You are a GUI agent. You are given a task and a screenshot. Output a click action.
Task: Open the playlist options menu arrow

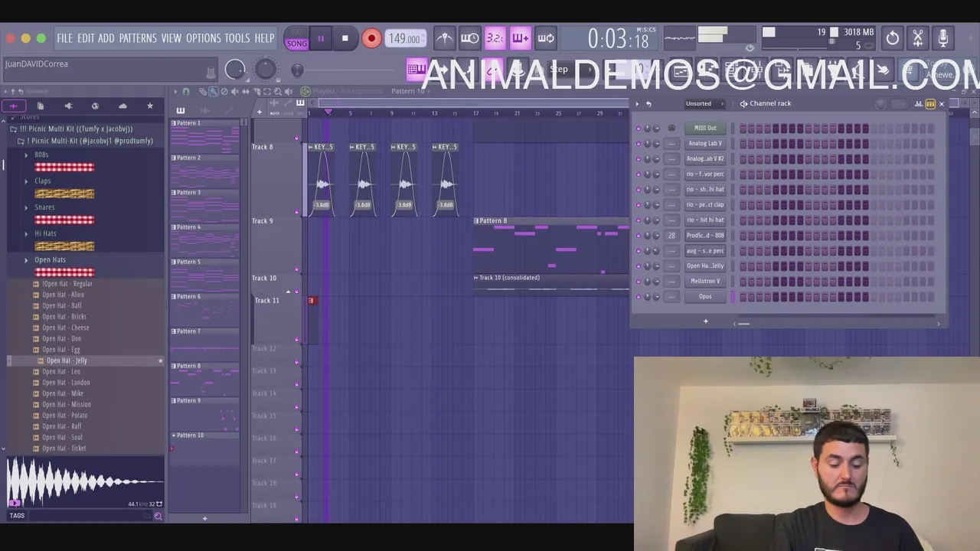point(175,91)
